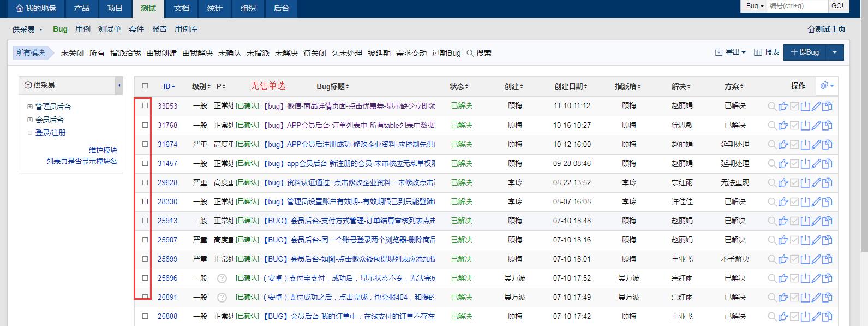
Task: Check the box for bug 33053
Action: [x=145, y=105]
